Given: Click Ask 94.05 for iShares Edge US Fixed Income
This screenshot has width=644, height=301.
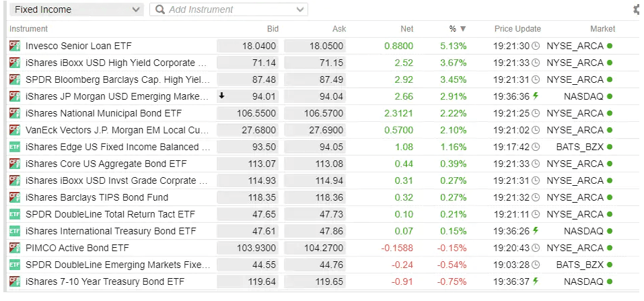Looking at the screenshot, I should point(315,147).
